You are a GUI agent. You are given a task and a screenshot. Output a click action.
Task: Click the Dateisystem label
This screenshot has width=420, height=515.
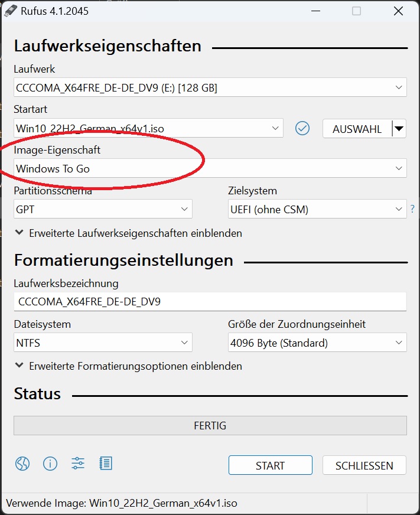[x=43, y=324]
